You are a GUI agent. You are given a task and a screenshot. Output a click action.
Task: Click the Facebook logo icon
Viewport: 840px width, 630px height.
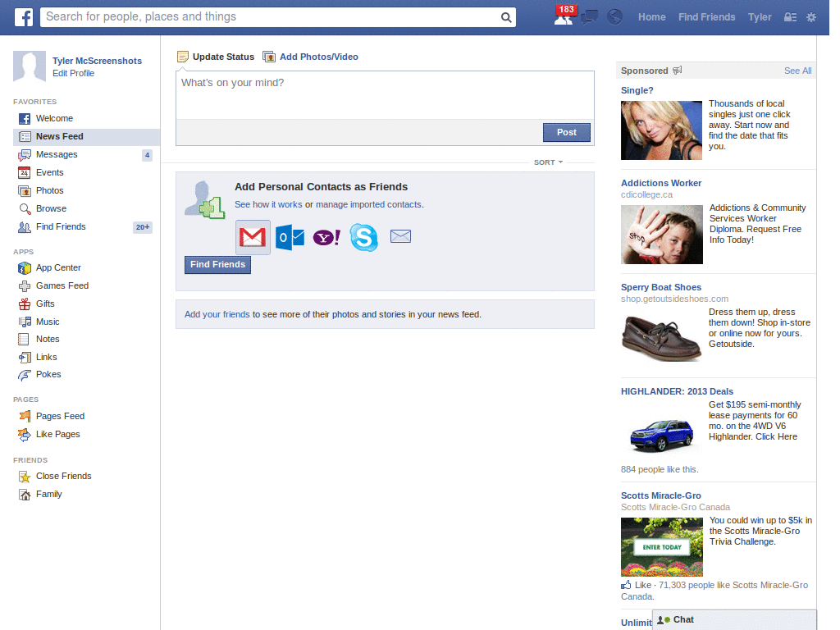pyautogui.click(x=23, y=17)
